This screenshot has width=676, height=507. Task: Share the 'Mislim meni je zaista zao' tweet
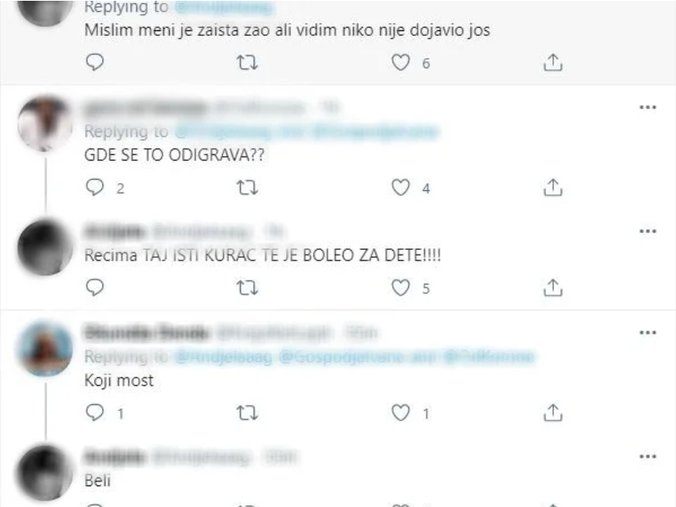(553, 63)
